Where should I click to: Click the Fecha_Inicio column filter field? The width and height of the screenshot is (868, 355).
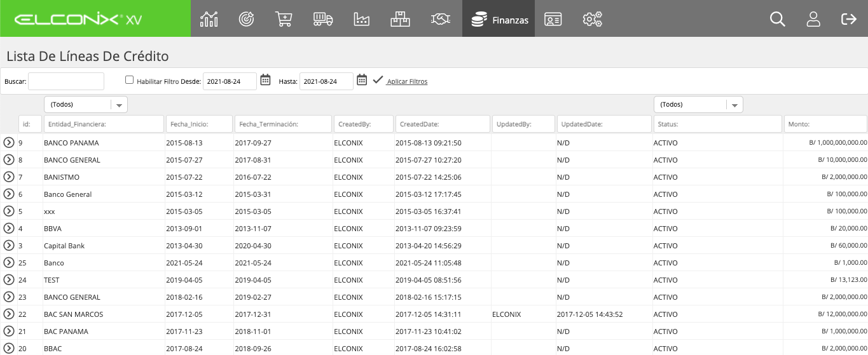pyautogui.click(x=199, y=124)
